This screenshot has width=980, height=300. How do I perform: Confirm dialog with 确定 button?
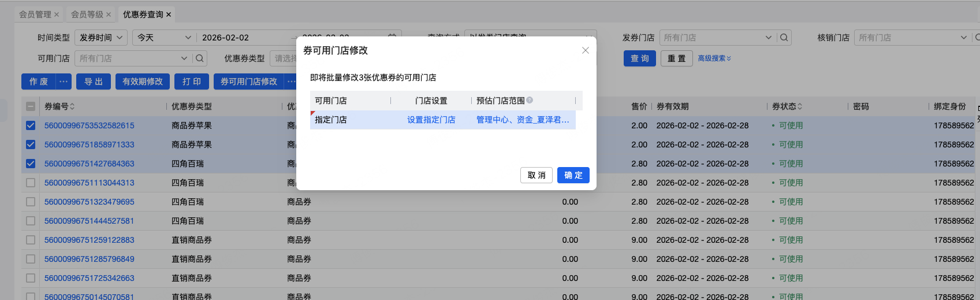click(573, 175)
